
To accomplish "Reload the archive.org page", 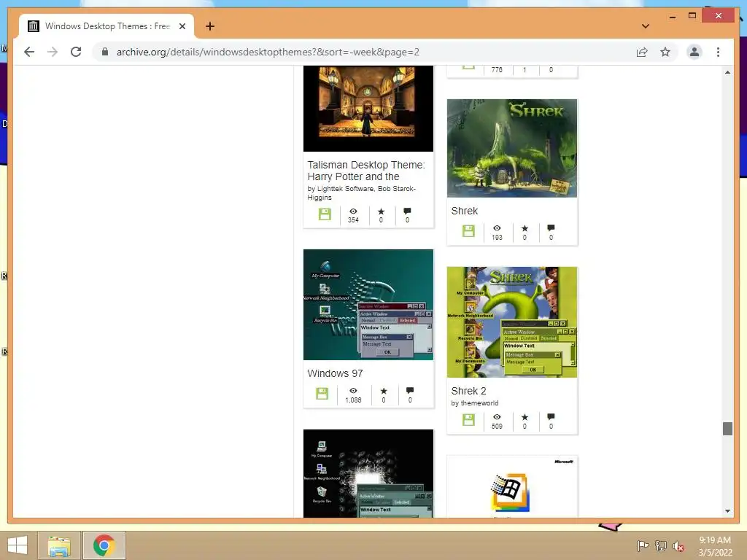I will pos(76,52).
